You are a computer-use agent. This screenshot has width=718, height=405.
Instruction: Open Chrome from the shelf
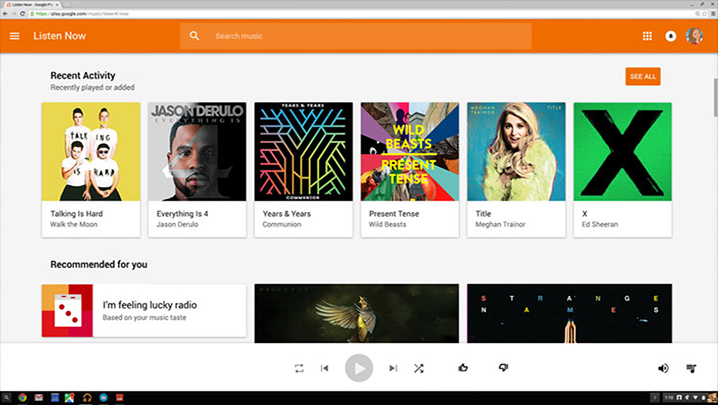click(x=22, y=398)
